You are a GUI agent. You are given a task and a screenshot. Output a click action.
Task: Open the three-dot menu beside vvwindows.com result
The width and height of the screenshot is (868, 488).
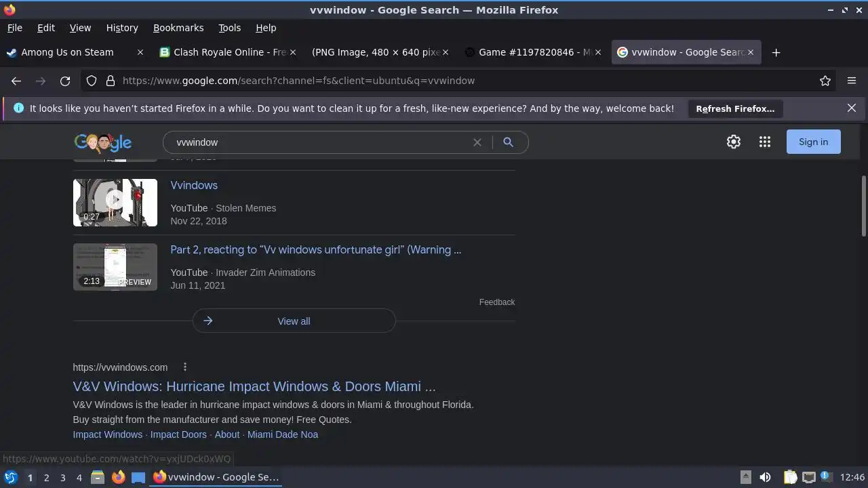pos(185,367)
